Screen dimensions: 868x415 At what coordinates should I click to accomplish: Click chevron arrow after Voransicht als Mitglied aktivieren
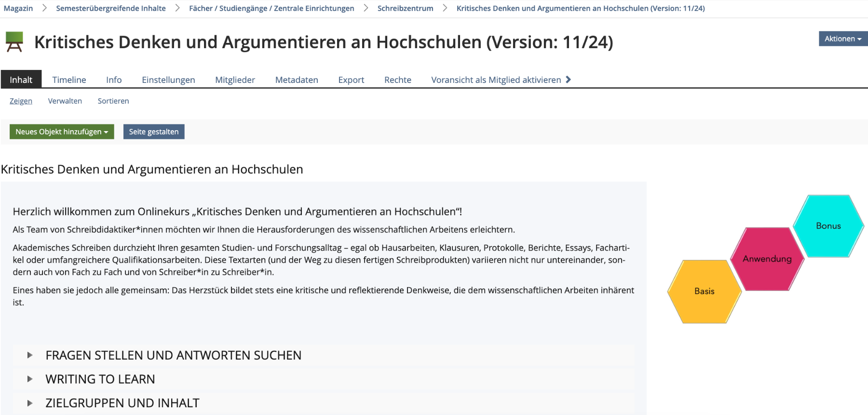(x=568, y=80)
